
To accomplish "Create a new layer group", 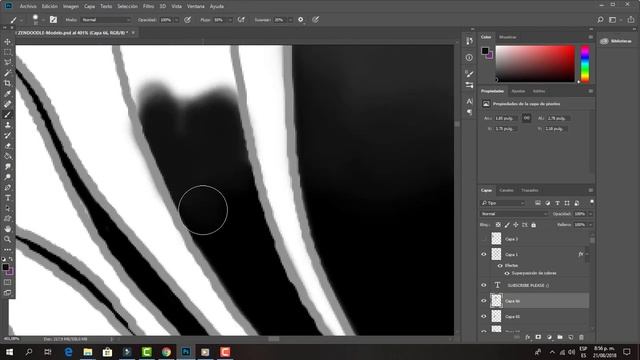I will [x=560, y=337].
